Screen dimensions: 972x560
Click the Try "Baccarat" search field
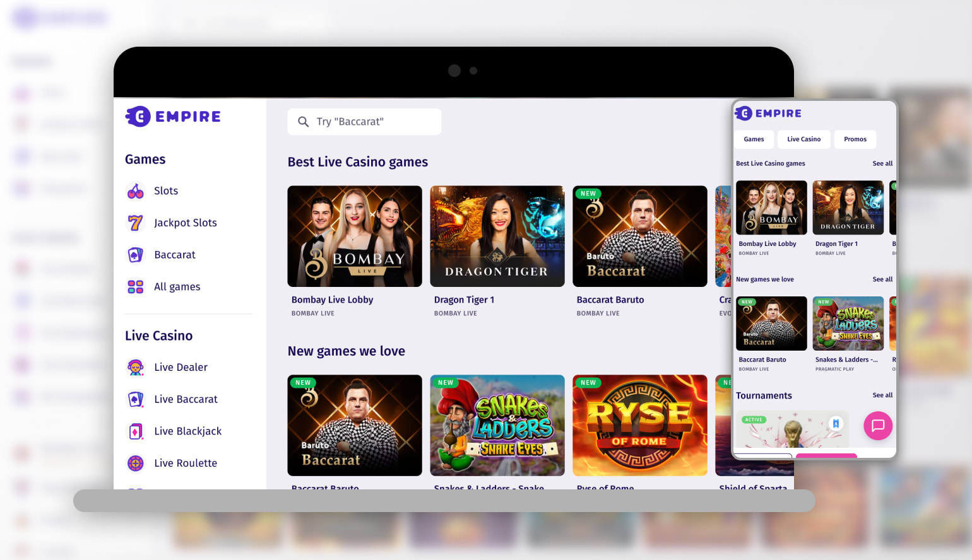click(364, 122)
